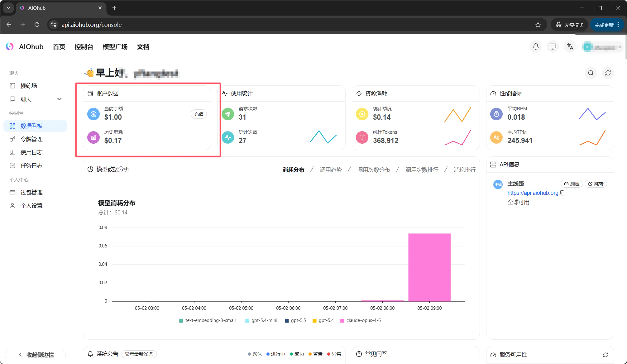Go to 首页 in top navigation
Image resolution: width=627 pixels, height=364 pixels.
59,47
